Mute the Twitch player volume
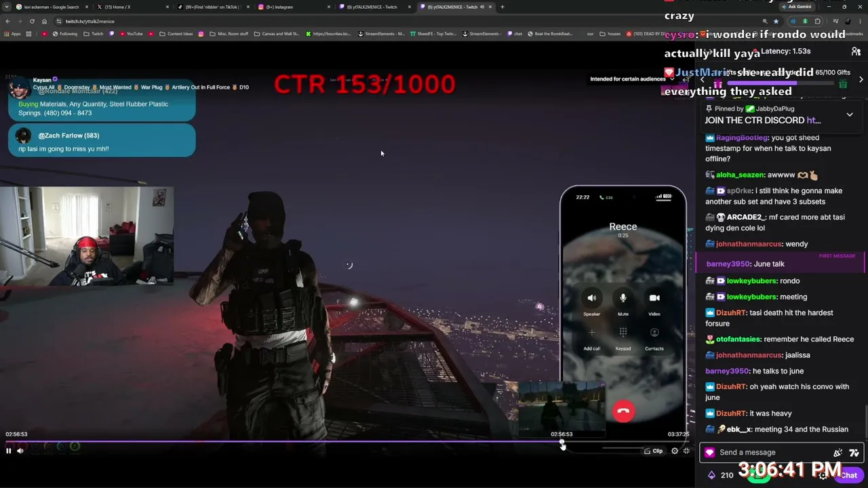868x488 pixels. (20, 451)
